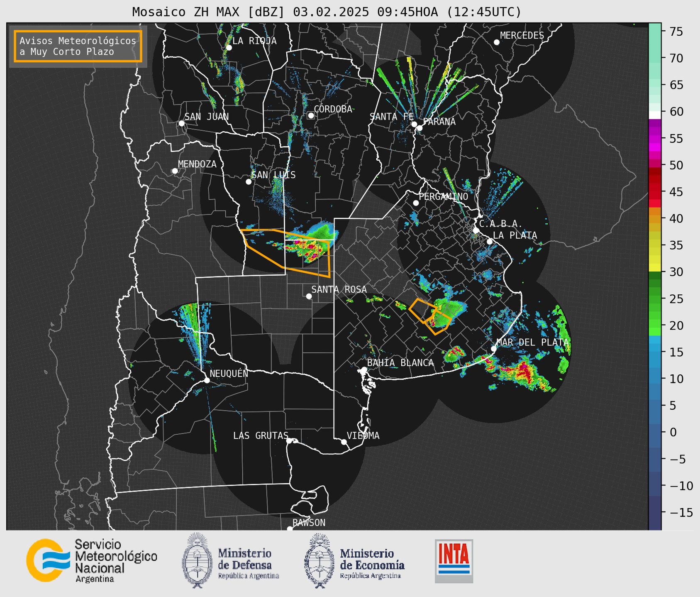Image resolution: width=700 pixels, height=597 pixels.
Task: Click the INTA logo
Action: (x=454, y=561)
